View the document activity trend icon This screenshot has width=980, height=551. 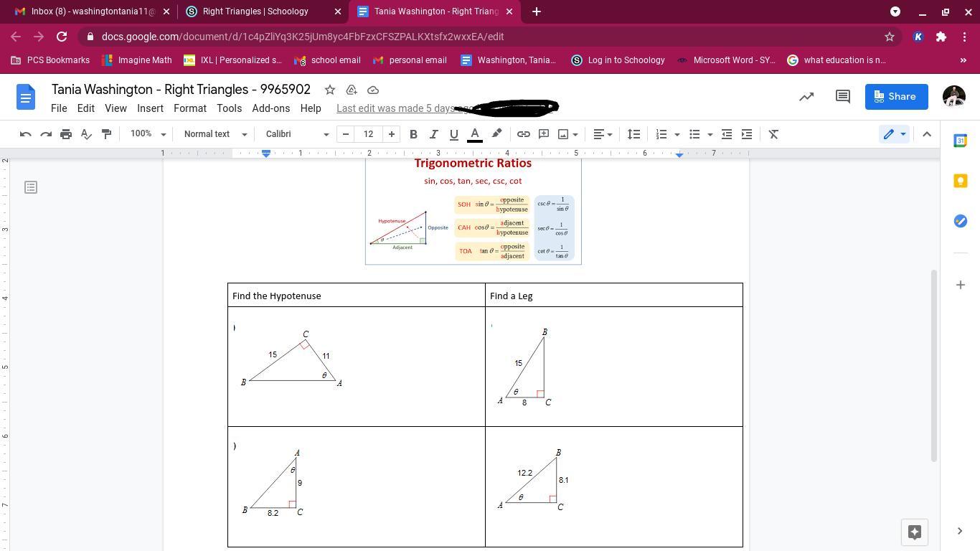pos(806,96)
